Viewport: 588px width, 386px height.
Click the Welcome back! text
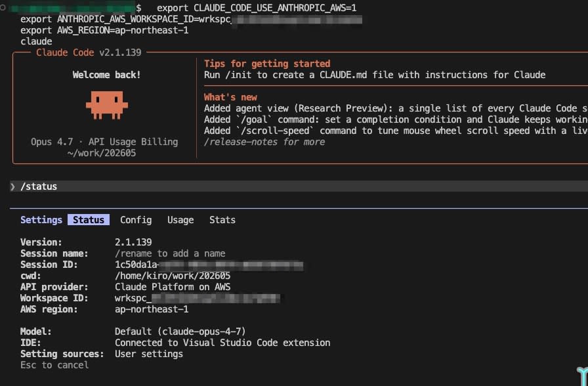coord(106,75)
